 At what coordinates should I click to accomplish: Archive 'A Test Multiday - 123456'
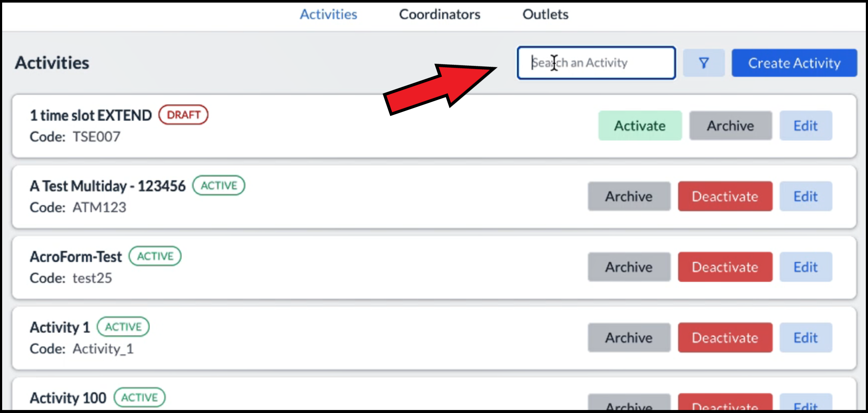click(x=629, y=196)
